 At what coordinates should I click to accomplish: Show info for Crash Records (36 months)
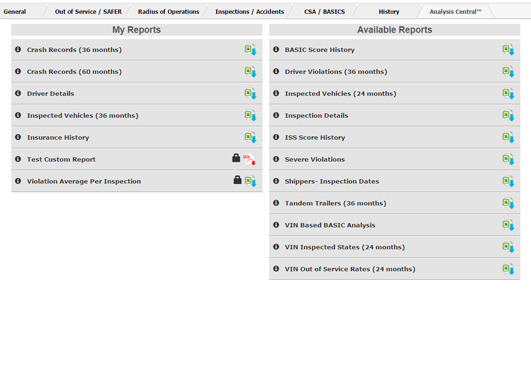pos(18,49)
